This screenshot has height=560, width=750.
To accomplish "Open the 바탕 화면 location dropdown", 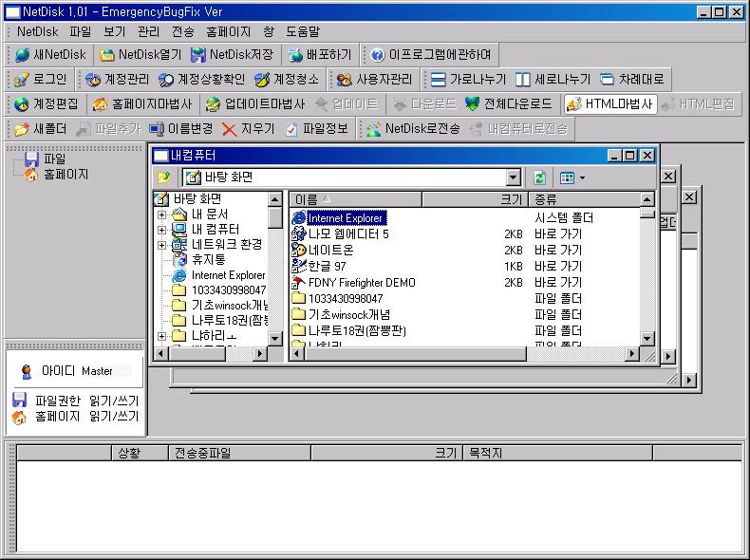I will (513, 177).
